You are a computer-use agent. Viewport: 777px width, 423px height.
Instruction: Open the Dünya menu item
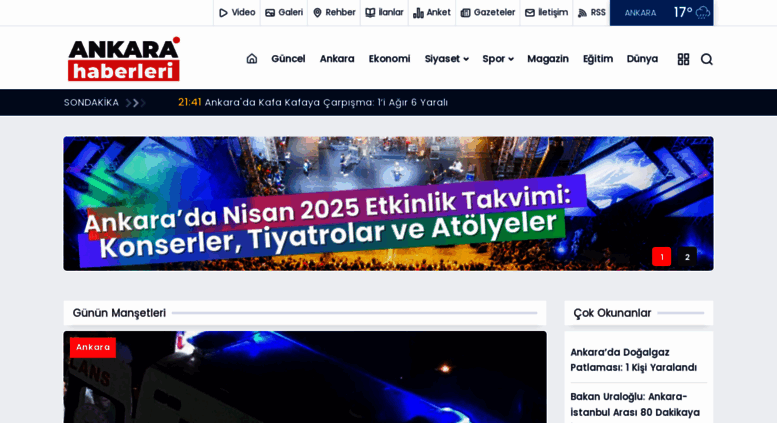(x=642, y=59)
